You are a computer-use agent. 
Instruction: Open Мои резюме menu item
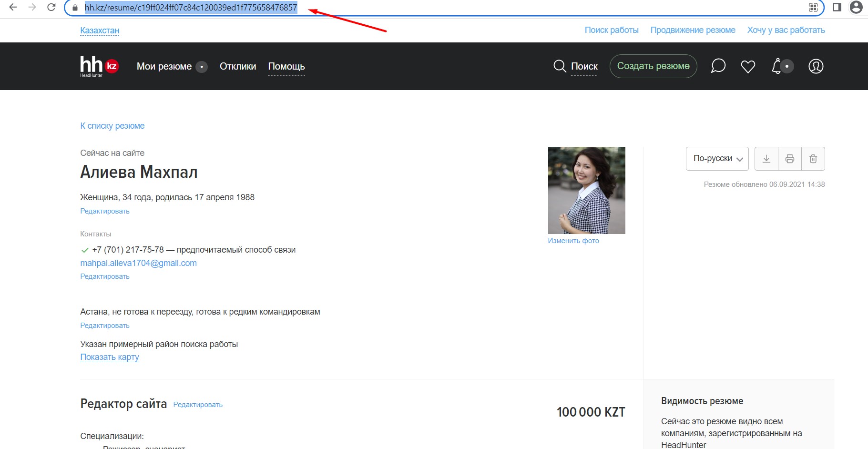[x=164, y=66]
